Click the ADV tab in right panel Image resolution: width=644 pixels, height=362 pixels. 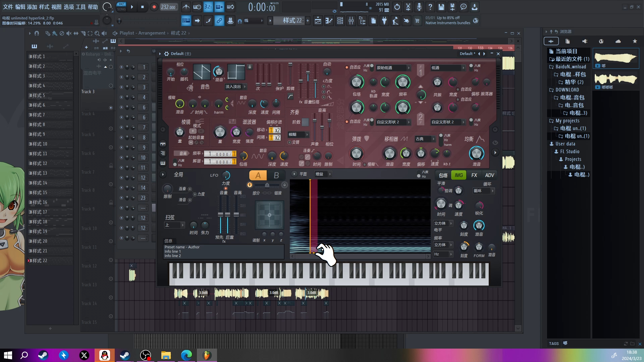[490, 175]
